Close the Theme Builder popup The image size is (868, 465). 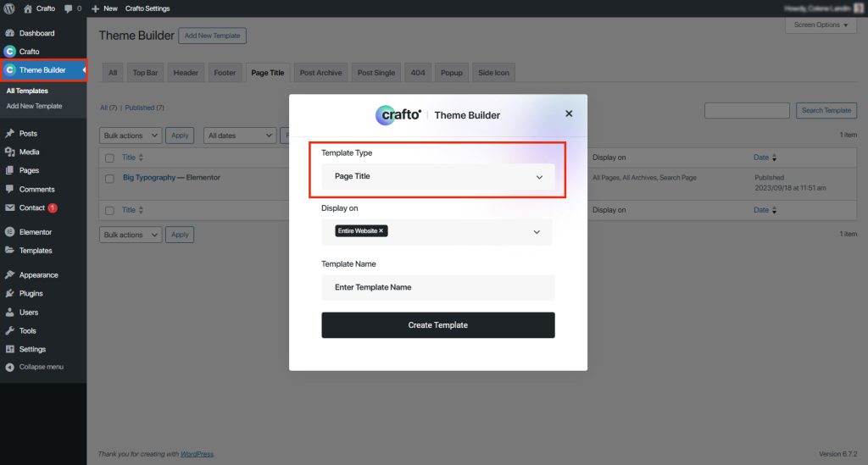pos(569,113)
